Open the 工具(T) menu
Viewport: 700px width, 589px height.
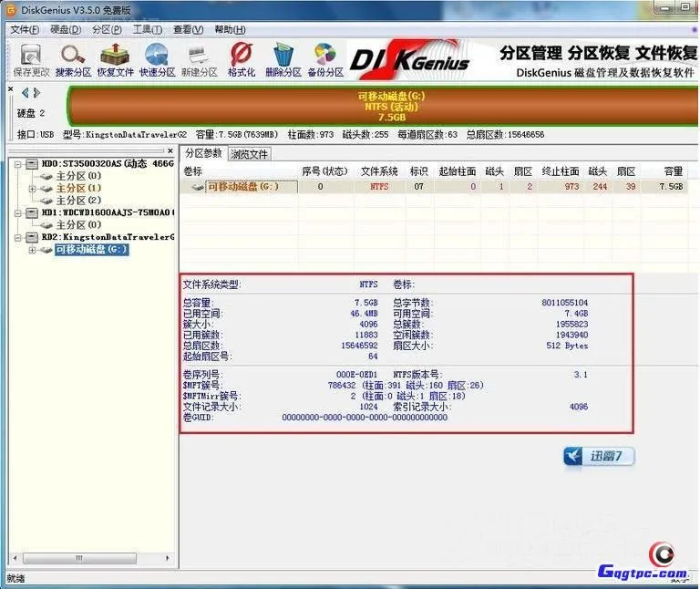(148, 29)
